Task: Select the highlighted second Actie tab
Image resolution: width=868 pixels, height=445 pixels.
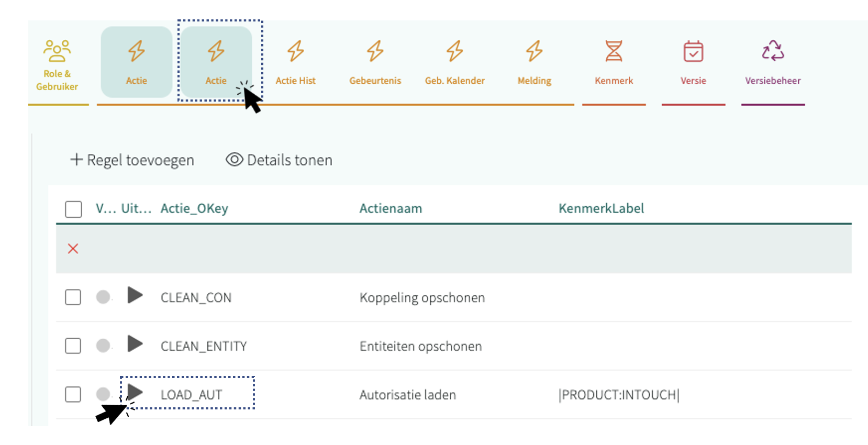Action: 216,62
